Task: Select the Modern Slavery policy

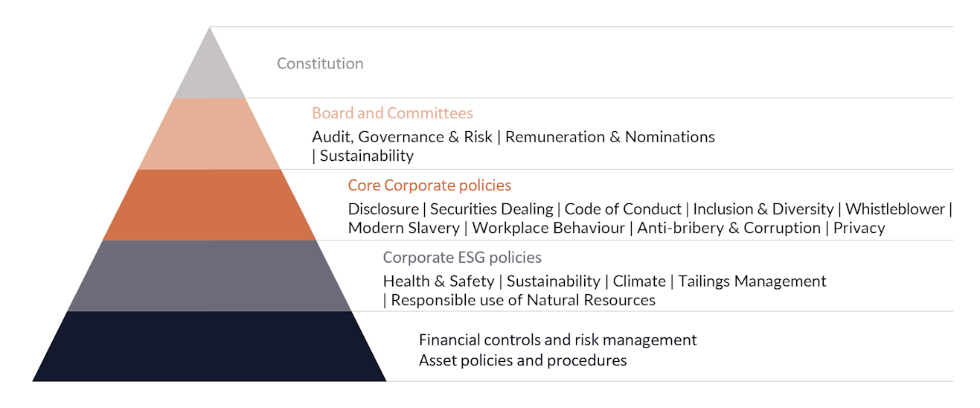Action: (403, 228)
